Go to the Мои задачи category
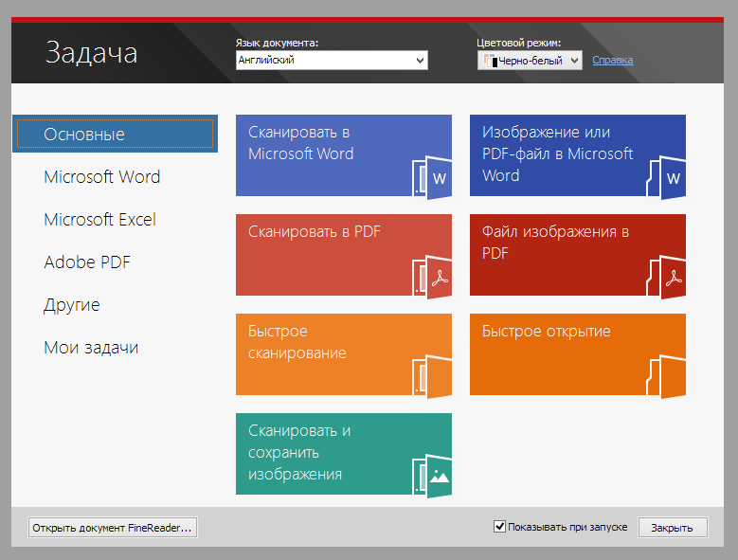Viewport: 738px width, 560px height. pos(91,348)
